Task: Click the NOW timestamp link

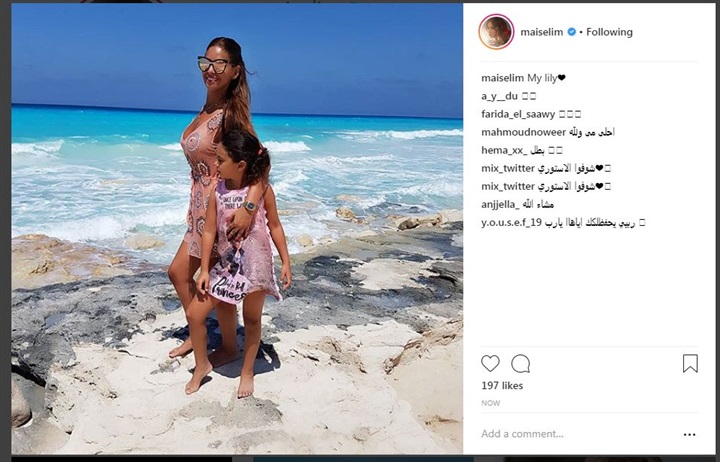Action: [x=490, y=403]
